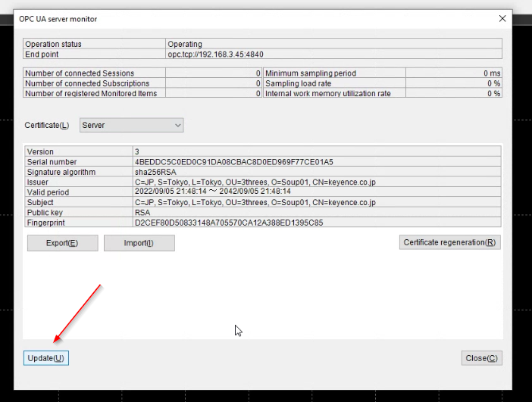This screenshot has width=532, height=402.
Task: Click Number of registered Monitored Items label
Action: click(91, 94)
